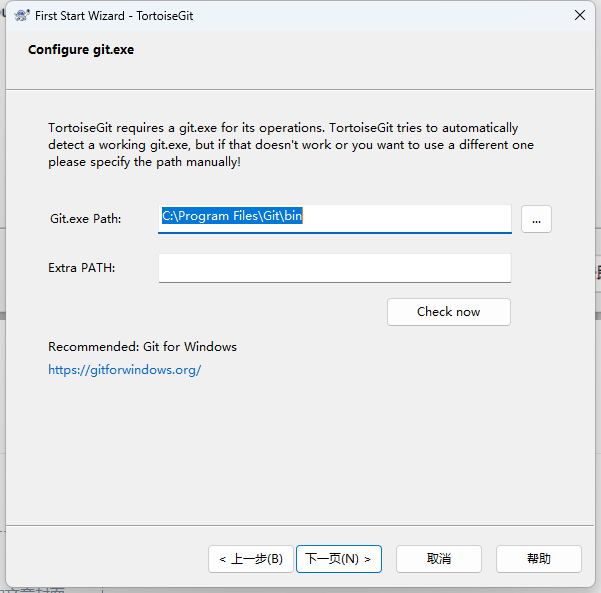Click the description line starting "TortoiseGit requires"
Screen dimensions: 601x593
click(283, 128)
